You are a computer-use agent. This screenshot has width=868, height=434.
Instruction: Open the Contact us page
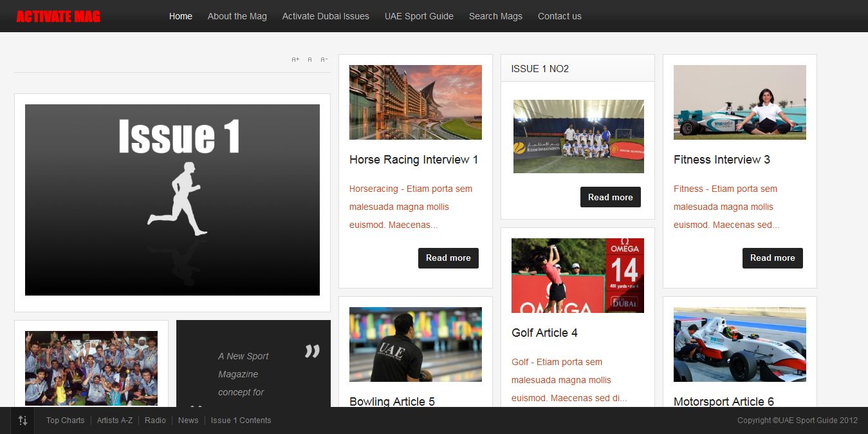pyautogui.click(x=560, y=16)
